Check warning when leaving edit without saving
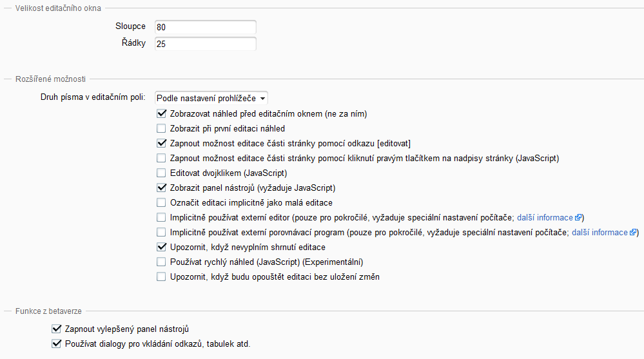This screenshot has width=644, height=359. (161, 277)
